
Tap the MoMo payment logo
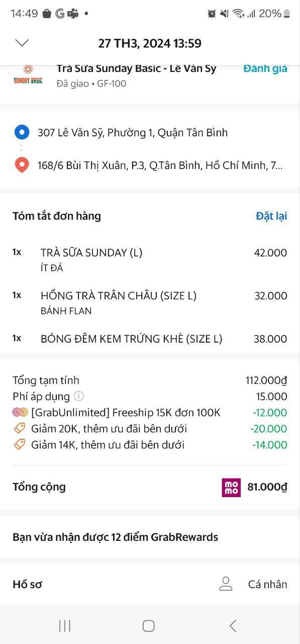tap(231, 488)
